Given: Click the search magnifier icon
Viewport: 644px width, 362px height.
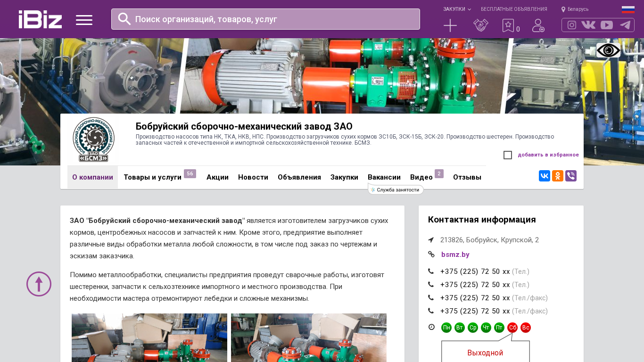Looking at the screenshot, I should pyautogui.click(x=124, y=19).
